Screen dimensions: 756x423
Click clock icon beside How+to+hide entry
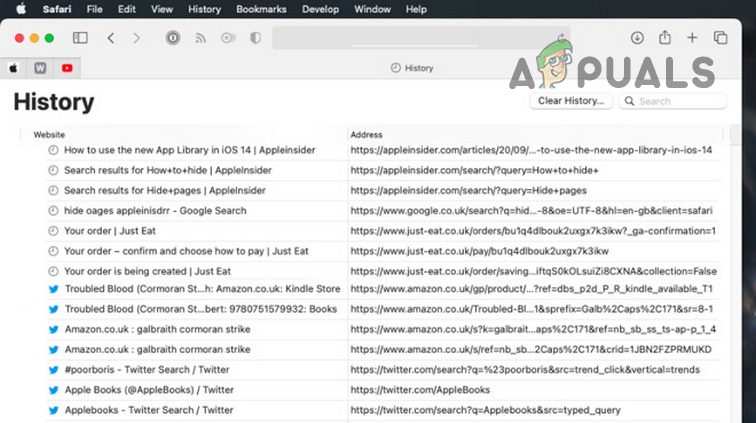pyautogui.click(x=53, y=170)
